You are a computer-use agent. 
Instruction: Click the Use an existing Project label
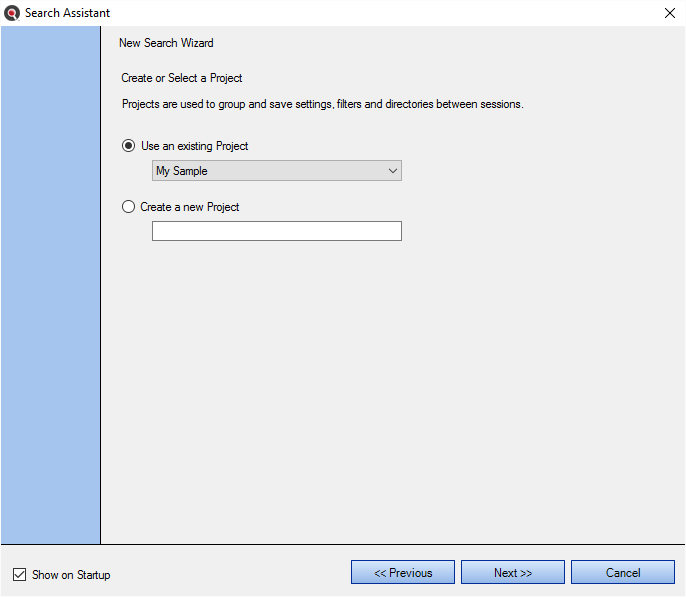pos(194,146)
